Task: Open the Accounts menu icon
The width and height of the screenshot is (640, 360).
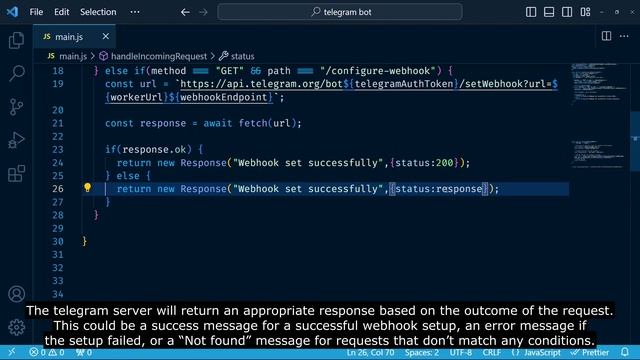Action: 16,294
